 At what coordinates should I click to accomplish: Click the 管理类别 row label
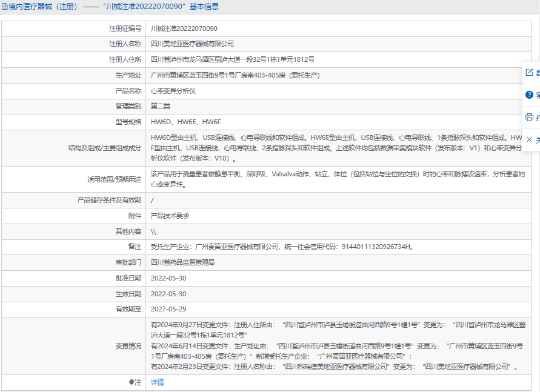pos(128,106)
